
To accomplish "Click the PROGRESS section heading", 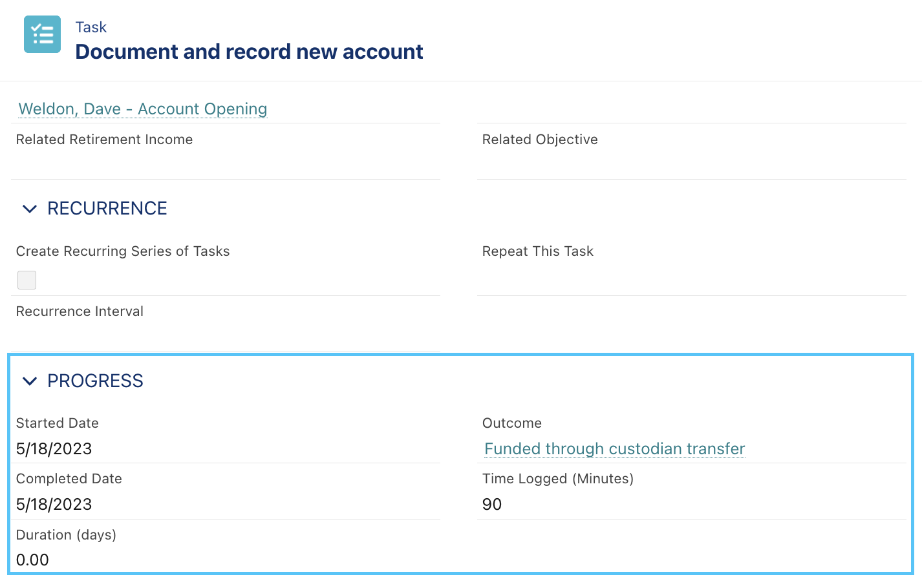I will (x=95, y=381).
